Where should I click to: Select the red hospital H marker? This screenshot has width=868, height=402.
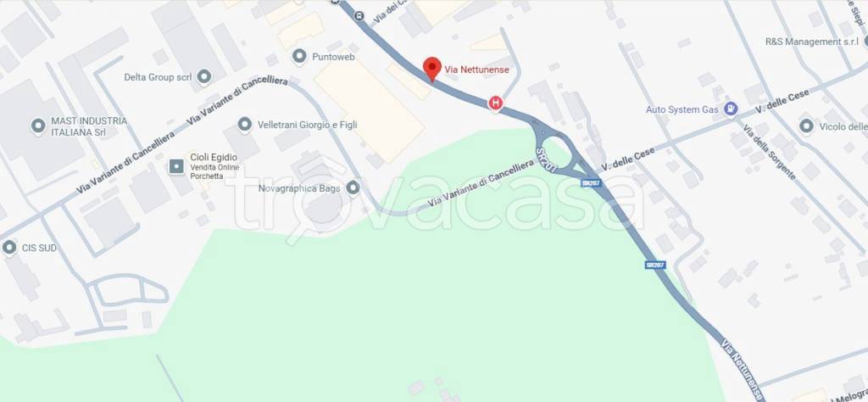[x=495, y=103]
